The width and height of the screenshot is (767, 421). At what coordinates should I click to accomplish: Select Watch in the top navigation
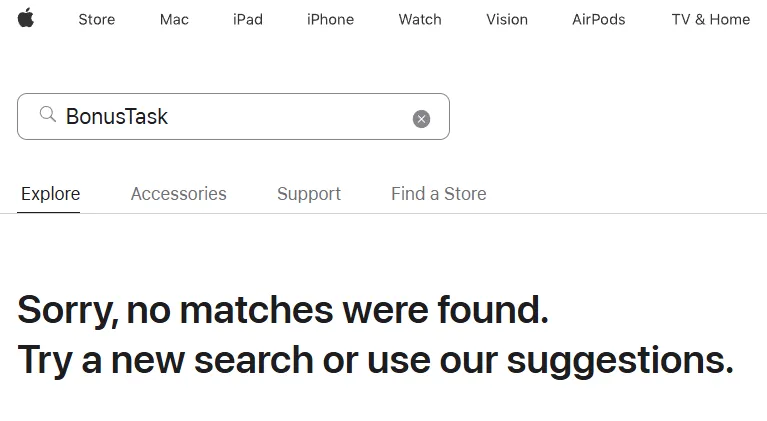pyautogui.click(x=420, y=19)
